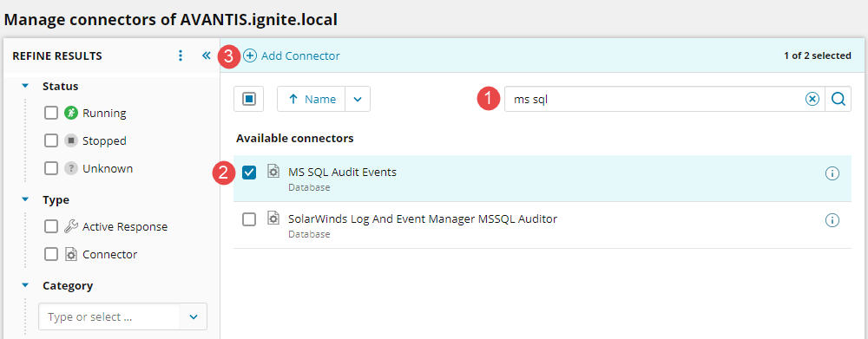Viewport: 868px width, 339px height.
Task: Click the Active Response wrench icon
Action: pos(70,226)
